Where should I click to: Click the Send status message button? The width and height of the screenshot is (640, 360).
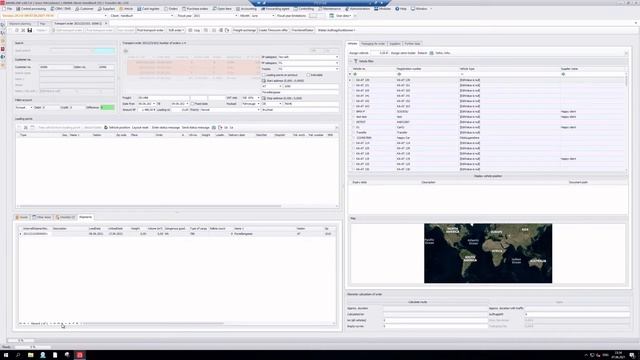[196, 128]
